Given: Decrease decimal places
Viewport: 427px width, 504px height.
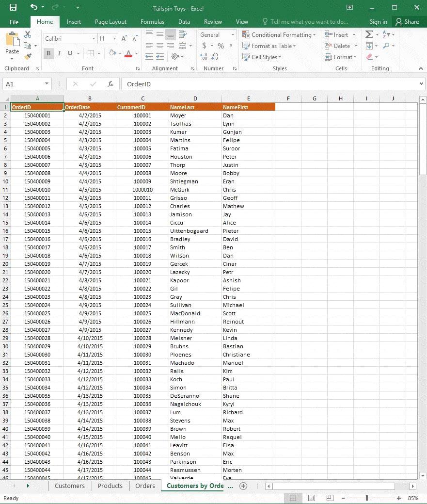Looking at the screenshot, I should (x=215, y=57).
